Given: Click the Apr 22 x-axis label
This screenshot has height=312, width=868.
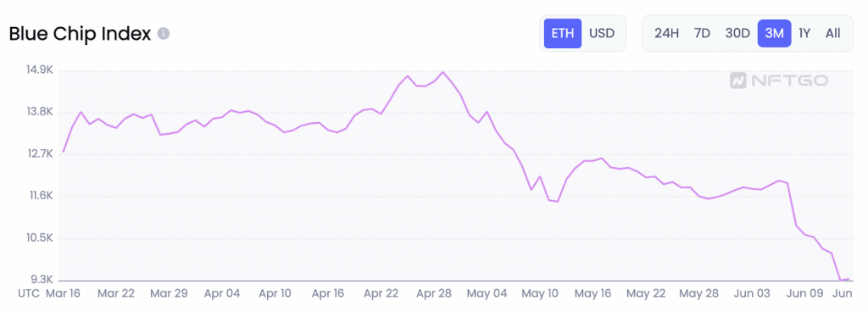Looking at the screenshot, I should [x=381, y=293].
